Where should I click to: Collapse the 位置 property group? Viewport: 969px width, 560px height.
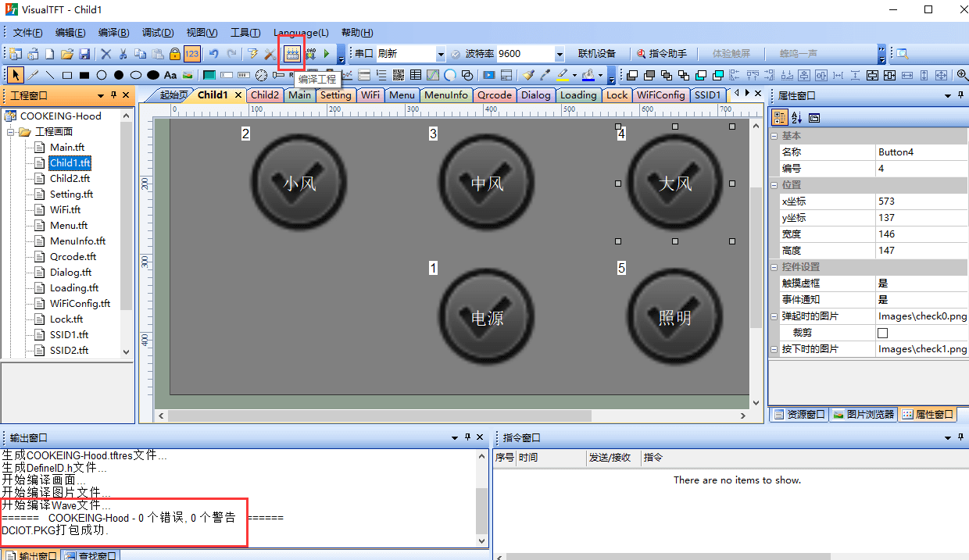pos(774,185)
